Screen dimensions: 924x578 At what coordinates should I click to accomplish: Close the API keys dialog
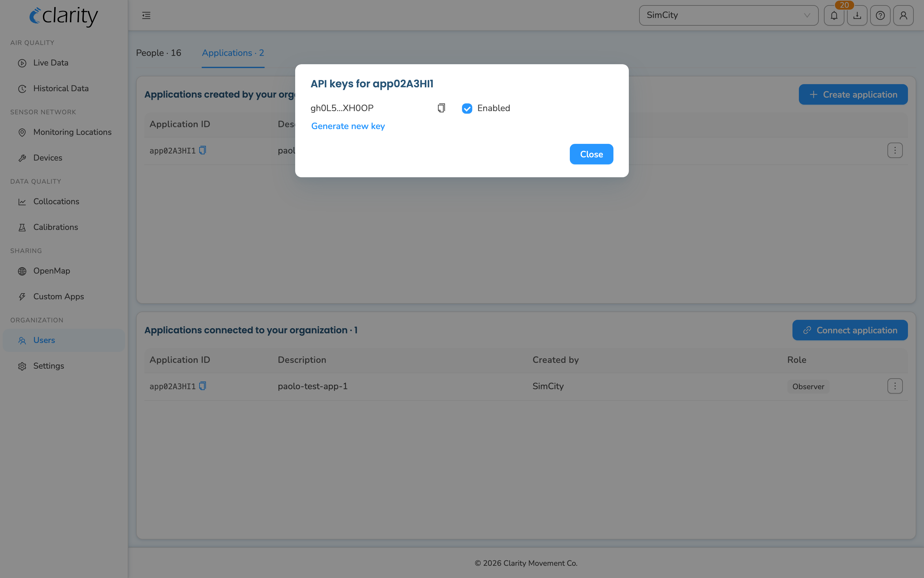point(591,154)
